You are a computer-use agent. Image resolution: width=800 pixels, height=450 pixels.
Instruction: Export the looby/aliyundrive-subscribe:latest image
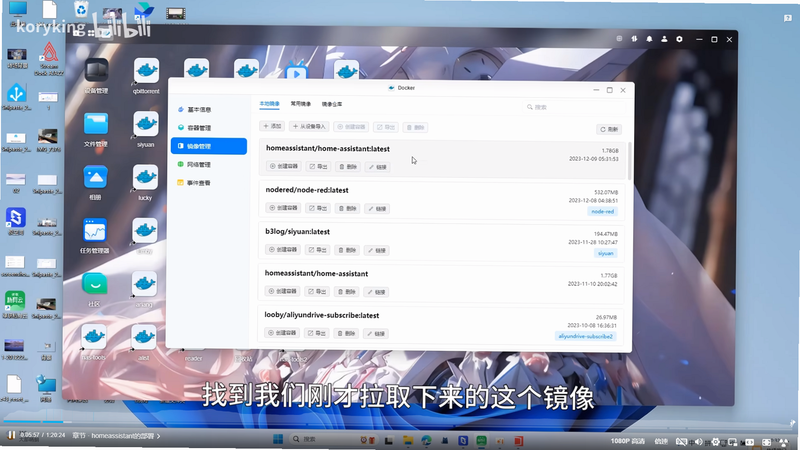316,333
